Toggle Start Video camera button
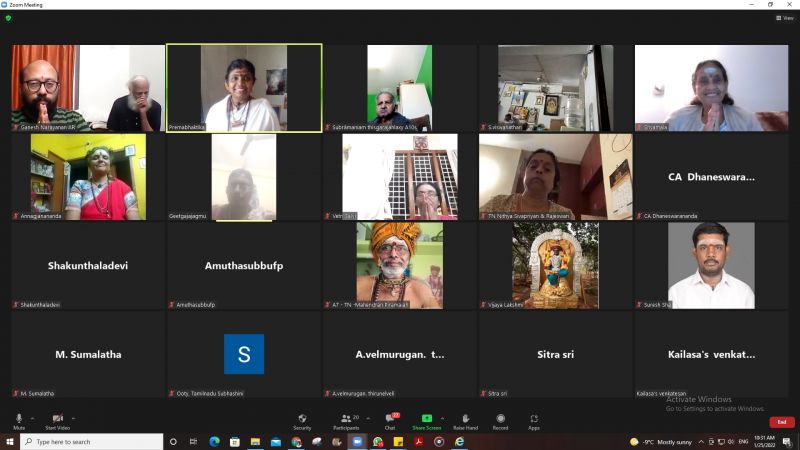This screenshot has width=800, height=450. click(x=57, y=420)
